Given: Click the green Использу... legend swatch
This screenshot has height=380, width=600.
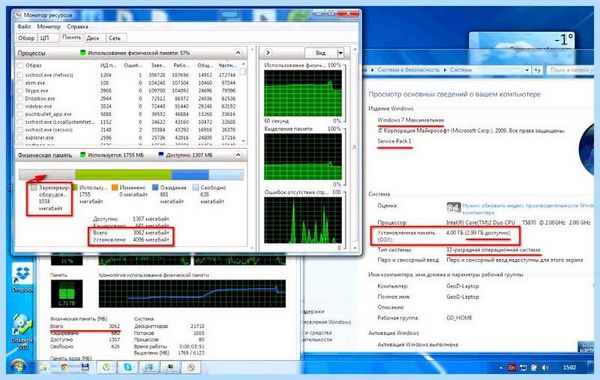Looking at the screenshot, I should pyautogui.click(x=75, y=188).
